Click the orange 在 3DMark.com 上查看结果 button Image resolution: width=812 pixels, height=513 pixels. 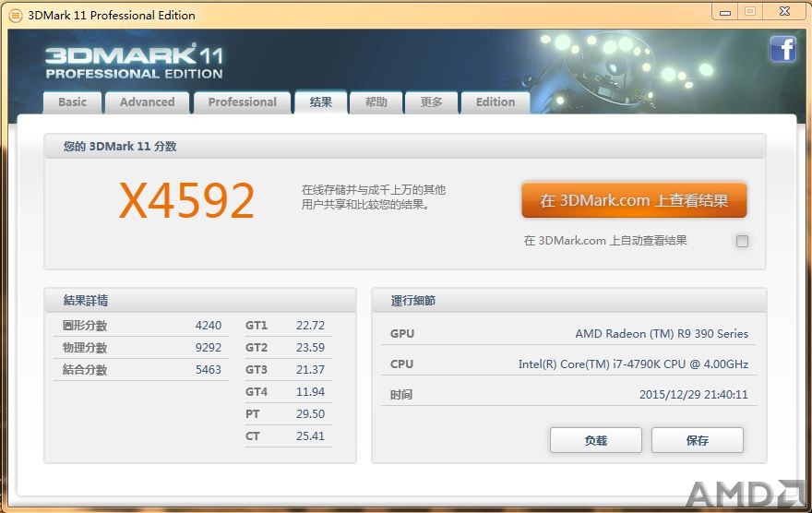tap(635, 200)
